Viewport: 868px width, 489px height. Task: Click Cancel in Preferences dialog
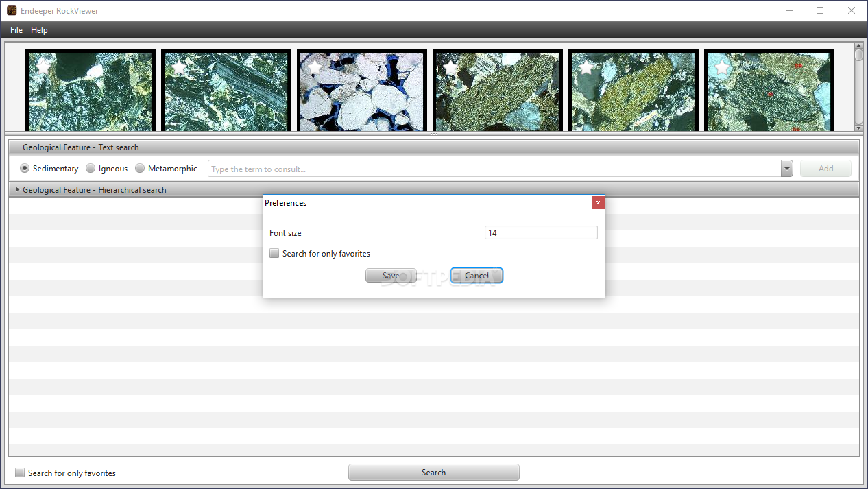click(477, 276)
